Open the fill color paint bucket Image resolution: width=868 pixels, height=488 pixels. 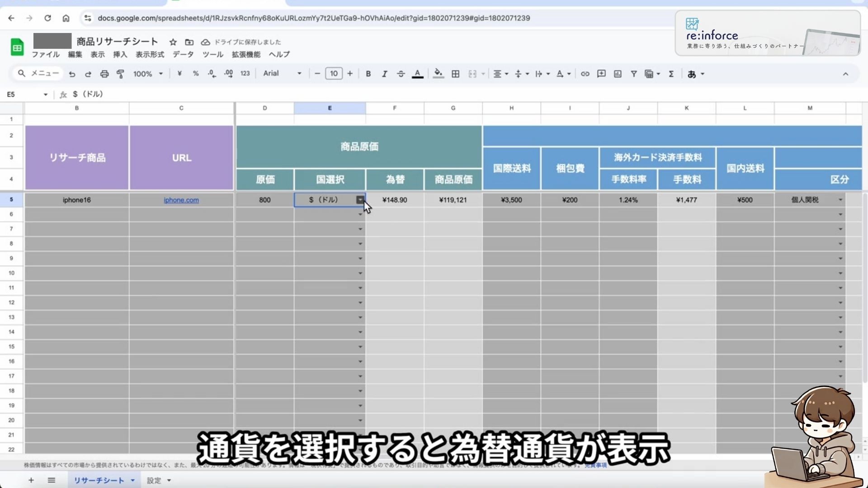pos(438,73)
